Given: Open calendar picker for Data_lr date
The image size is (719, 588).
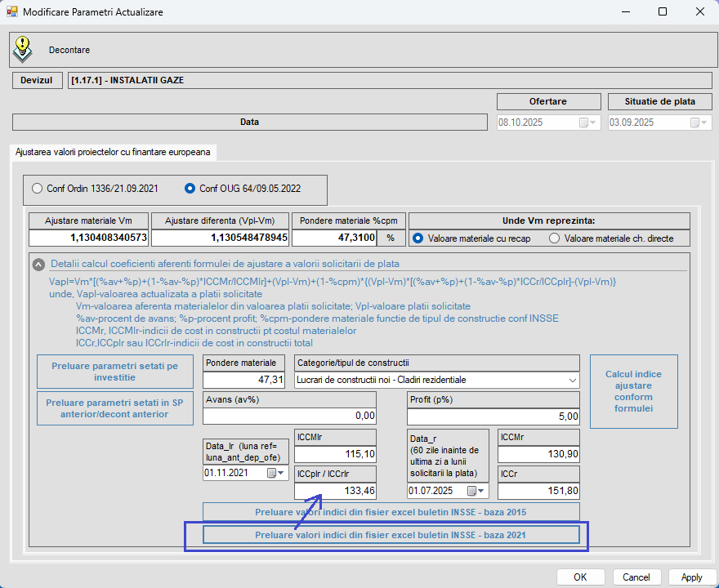Looking at the screenshot, I should coord(271,473).
